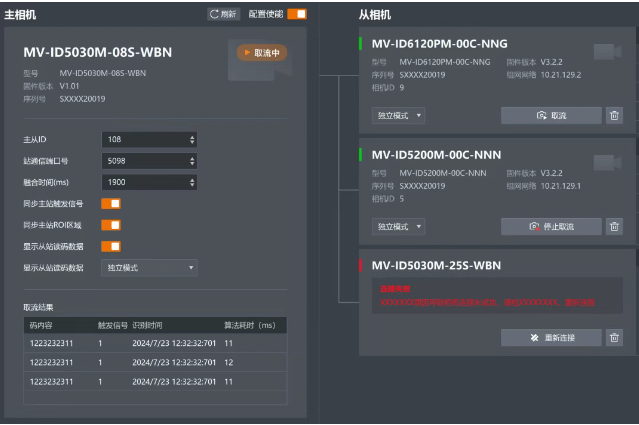Expand mode dropdown for MV-ID5200M-00C-NNN
The width and height of the screenshot is (639, 425).
[399, 227]
